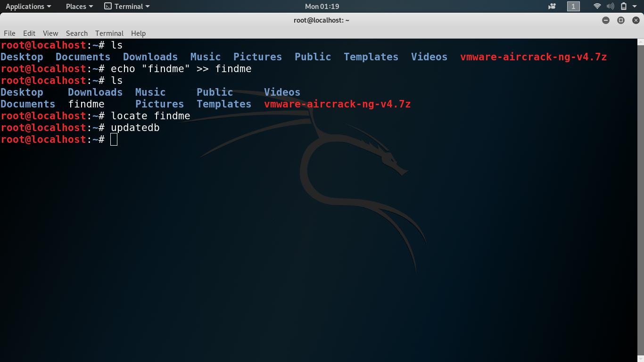The width and height of the screenshot is (644, 362).
Task: Click the terminal icon in the top bar
Action: point(108,6)
